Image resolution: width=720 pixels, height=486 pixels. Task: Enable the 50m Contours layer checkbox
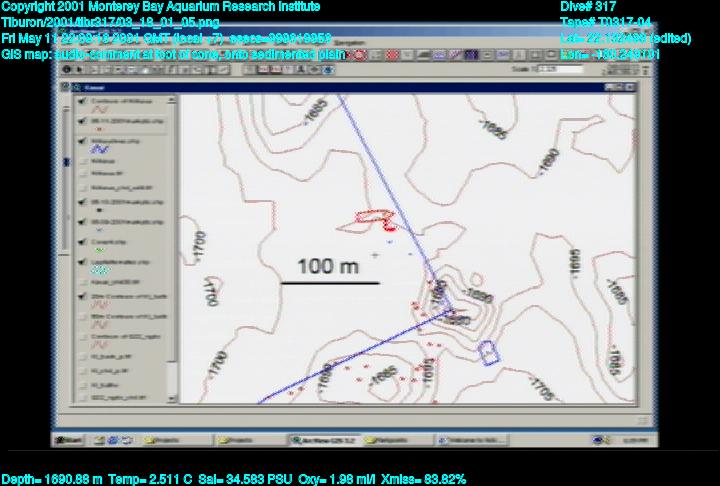[x=83, y=317]
